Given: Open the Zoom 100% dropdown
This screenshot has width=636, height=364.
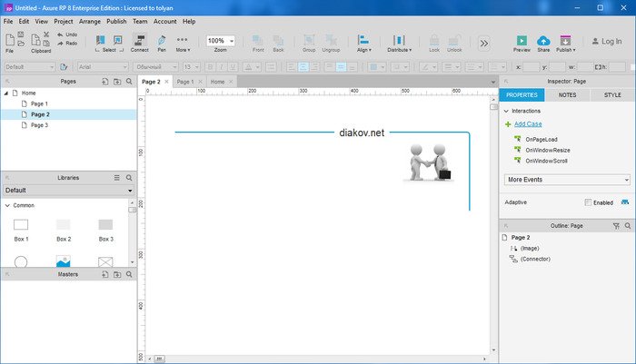Looking at the screenshot, I should (x=220, y=41).
